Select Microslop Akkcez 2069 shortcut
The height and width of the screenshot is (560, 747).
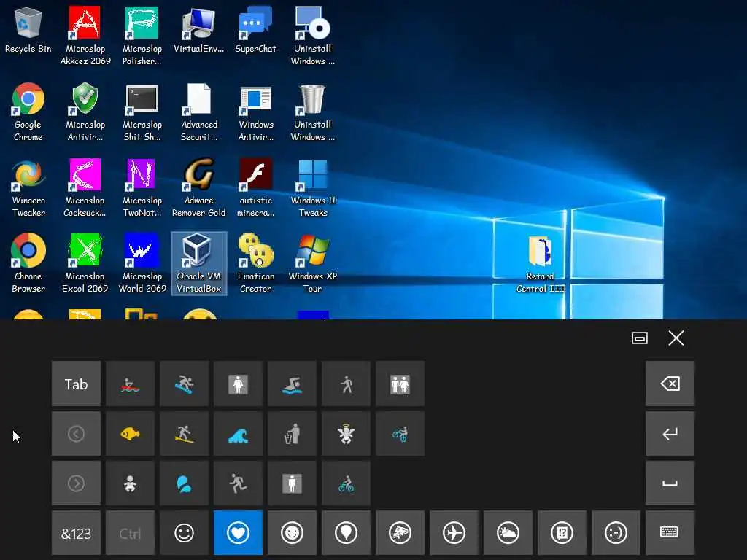85,36
